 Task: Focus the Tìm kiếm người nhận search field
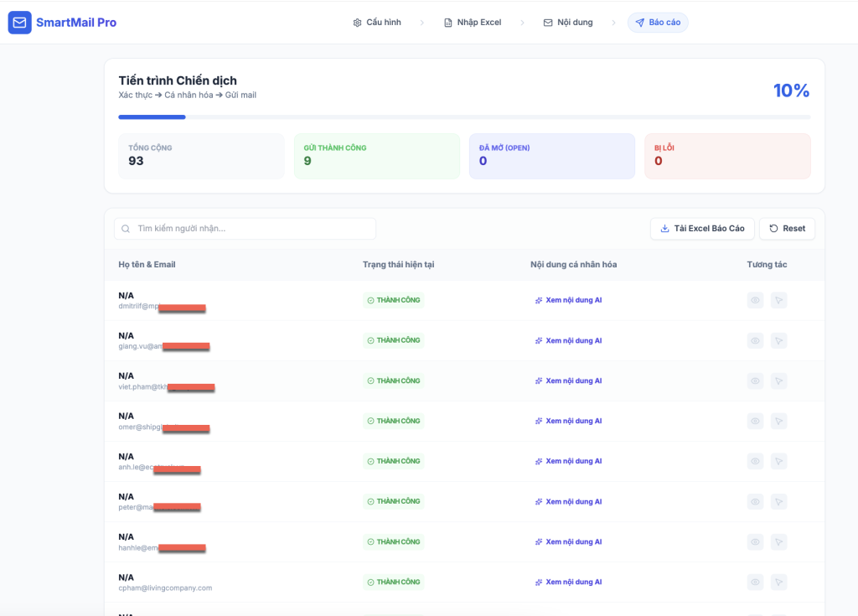251,229
